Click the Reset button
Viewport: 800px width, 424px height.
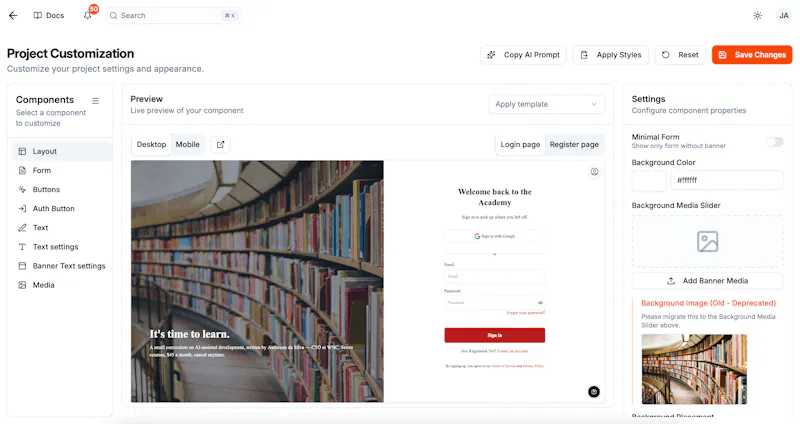point(681,55)
